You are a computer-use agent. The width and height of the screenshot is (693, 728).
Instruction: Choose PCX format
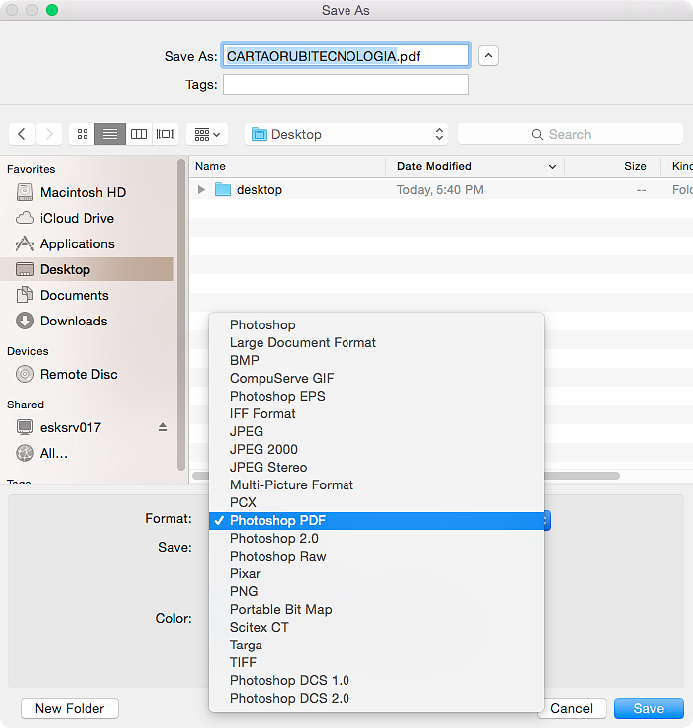click(x=376, y=502)
